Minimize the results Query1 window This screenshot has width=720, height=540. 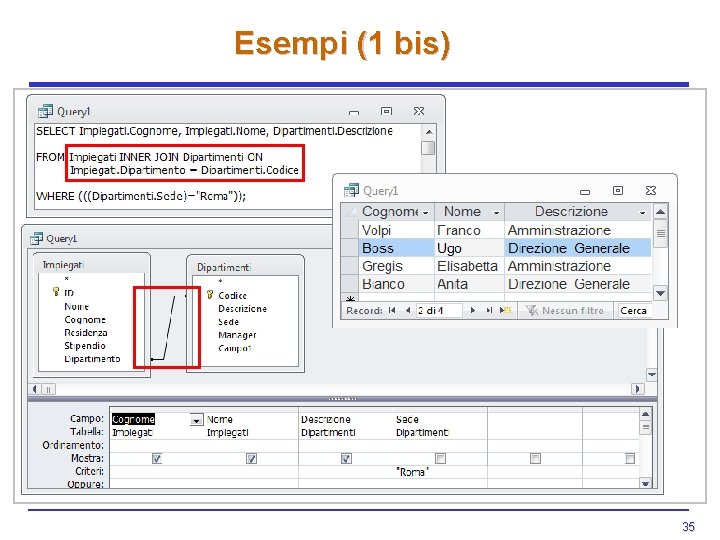(x=585, y=191)
